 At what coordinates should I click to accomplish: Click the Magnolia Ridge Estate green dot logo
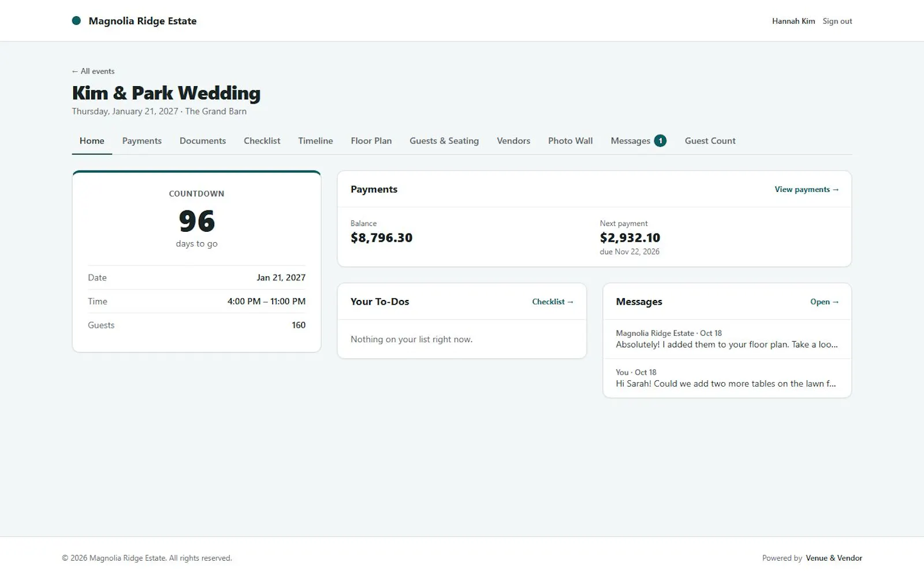click(76, 21)
